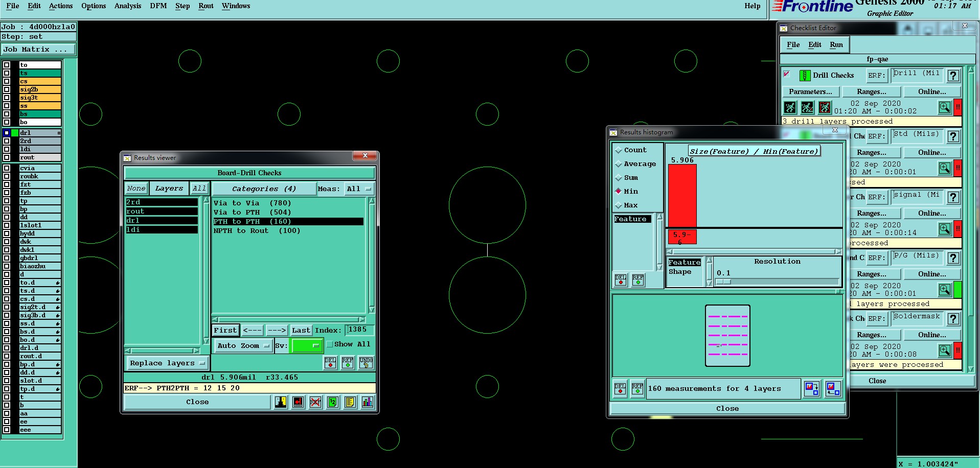This screenshot has height=468, width=980.
Task: Click the Last result button
Action: [301, 331]
